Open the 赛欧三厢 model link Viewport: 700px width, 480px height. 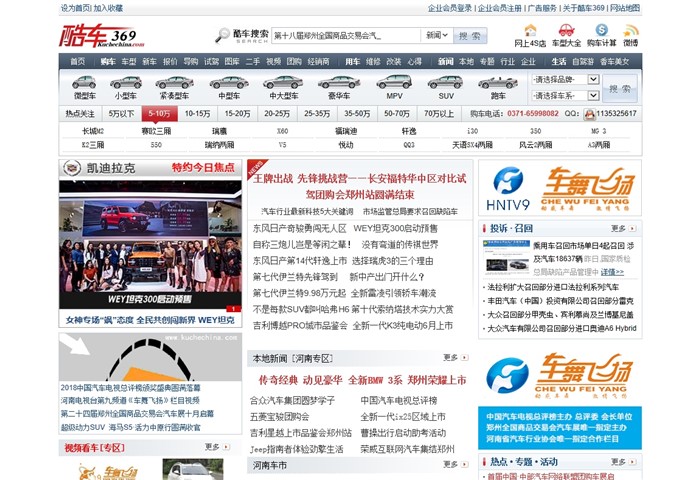click(156, 131)
